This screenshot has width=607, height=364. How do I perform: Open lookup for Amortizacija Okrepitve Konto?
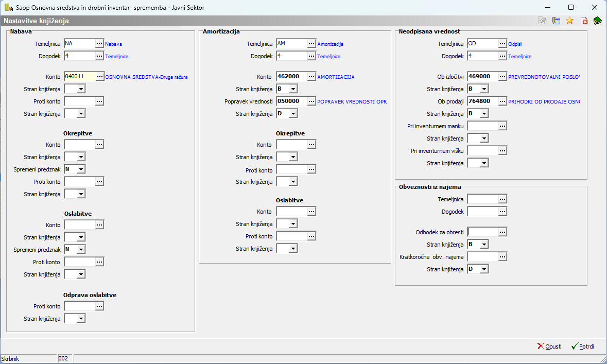(x=311, y=145)
